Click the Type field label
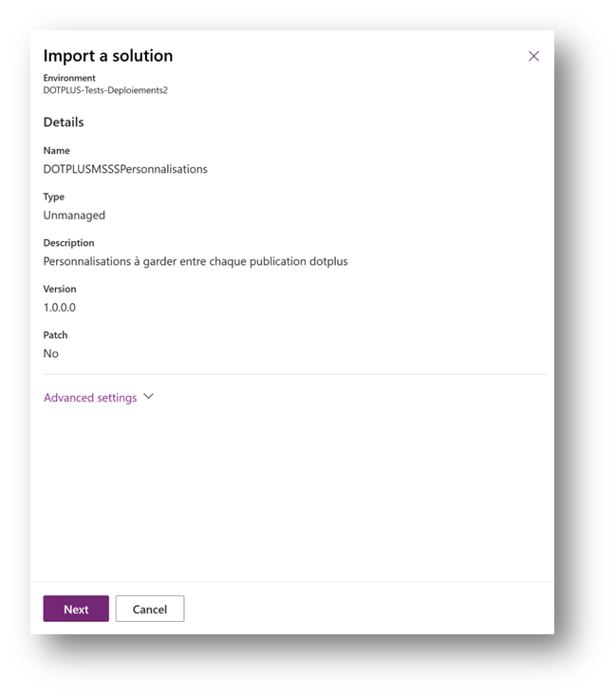The width and height of the screenshot is (616, 696). 54,197
